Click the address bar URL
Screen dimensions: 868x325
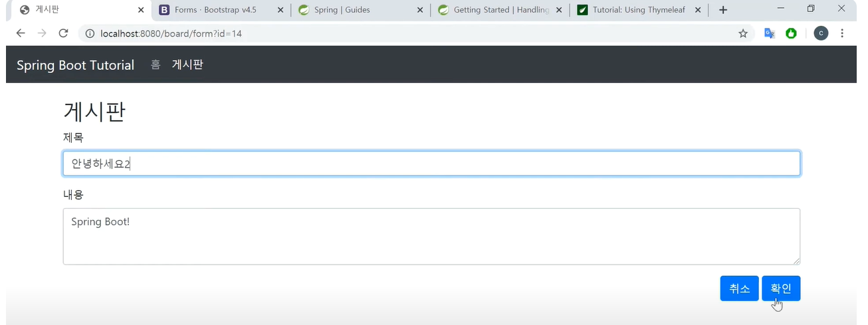(171, 33)
